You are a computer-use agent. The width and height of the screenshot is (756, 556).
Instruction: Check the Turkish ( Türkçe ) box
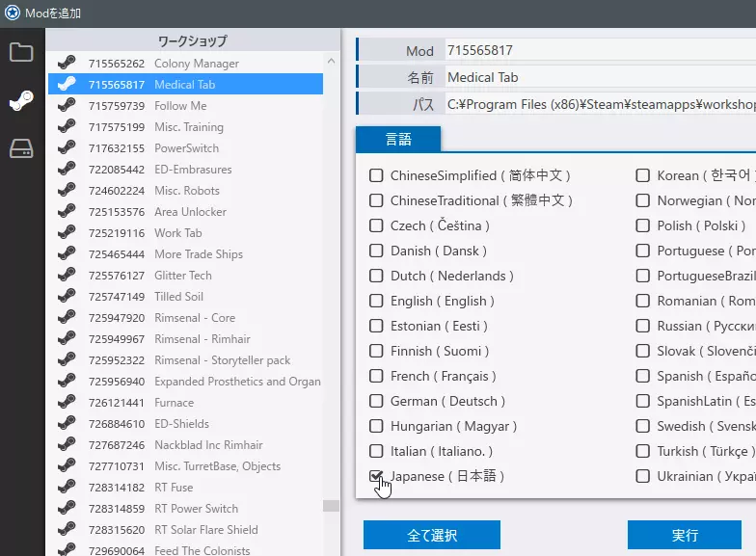coord(642,451)
